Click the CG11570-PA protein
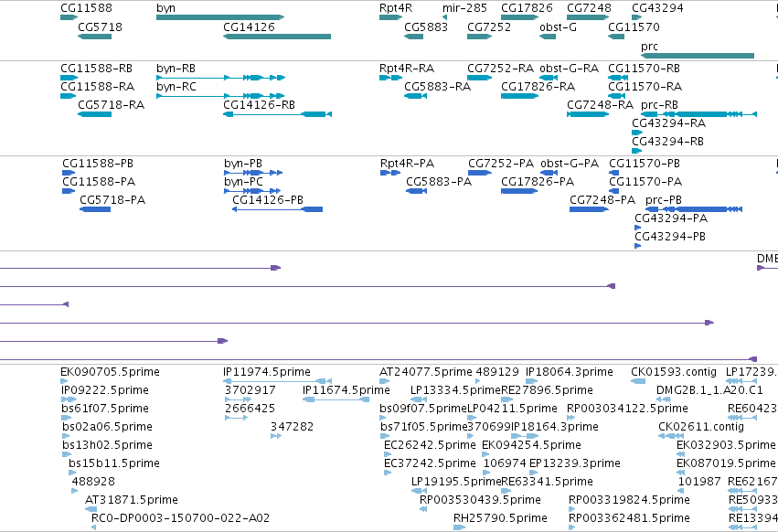 613,191
